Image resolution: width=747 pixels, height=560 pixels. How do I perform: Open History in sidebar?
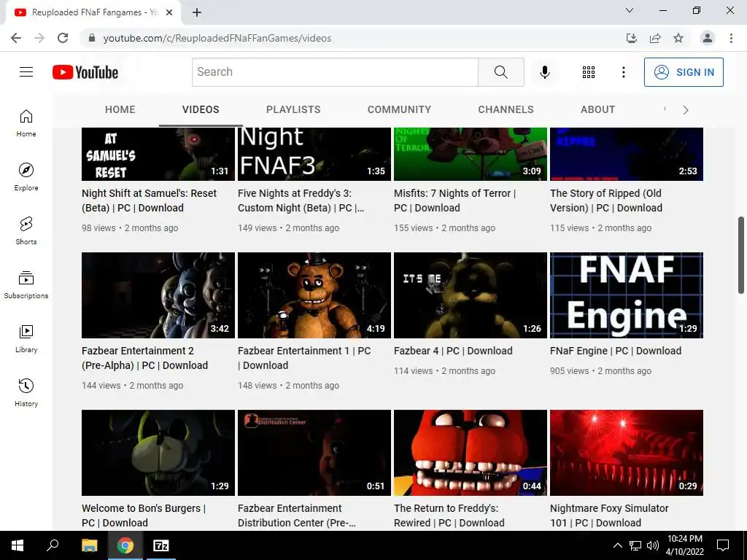tap(26, 392)
